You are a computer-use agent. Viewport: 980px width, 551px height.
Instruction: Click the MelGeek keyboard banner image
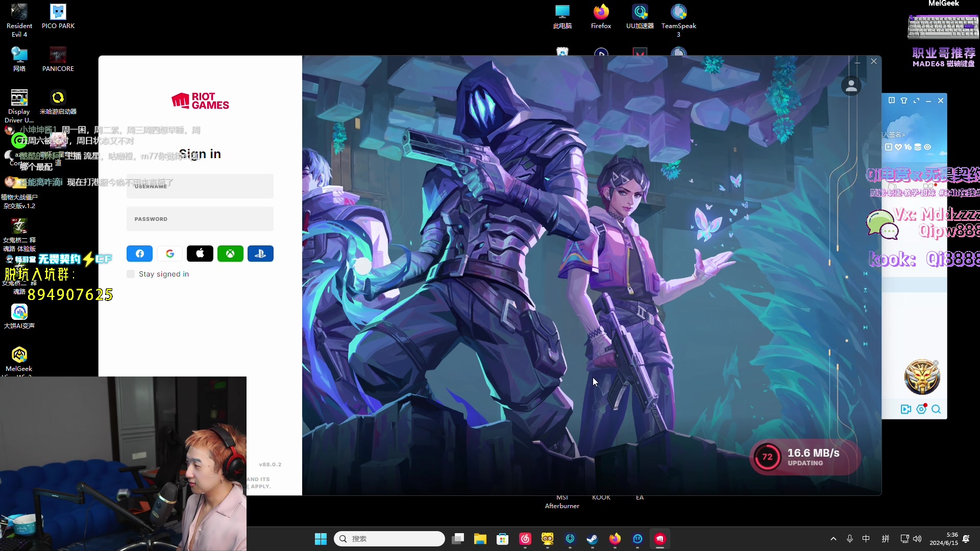(943, 26)
